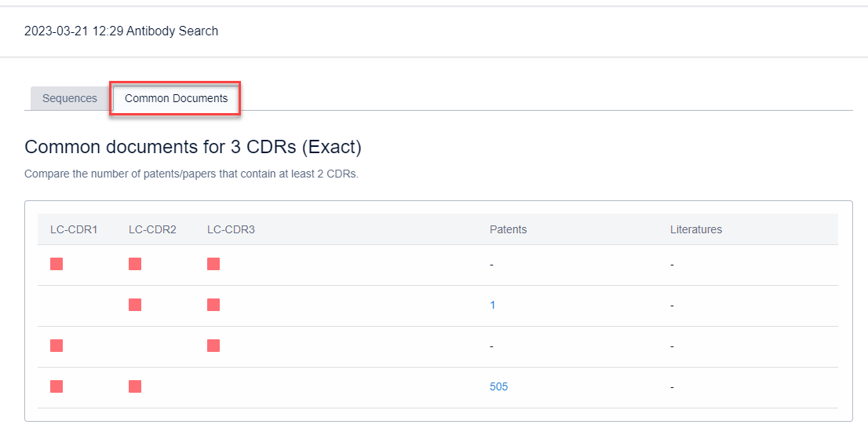Click the Patents column header
The width and height of the screenshot is (868, 443).
point(508,229)
